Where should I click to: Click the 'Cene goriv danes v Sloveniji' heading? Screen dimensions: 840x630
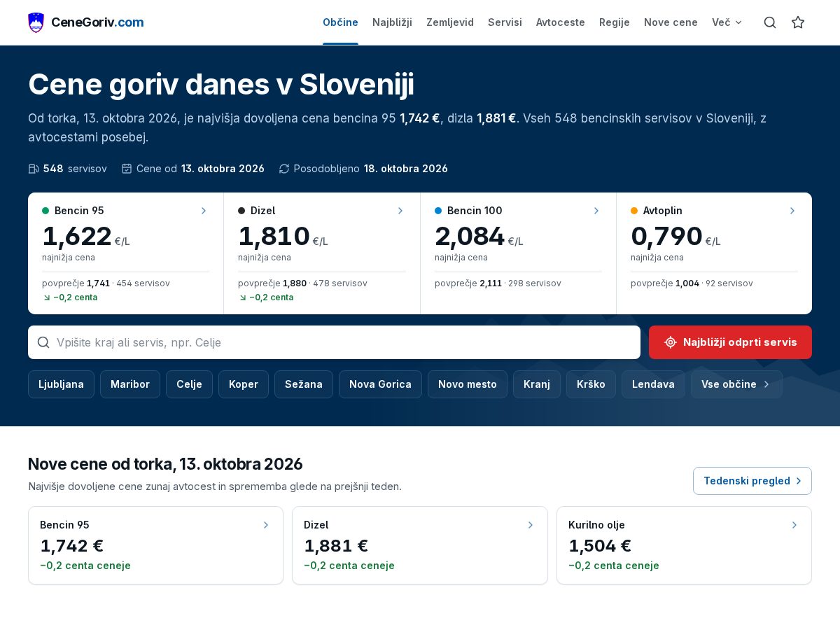pos(221,85)
